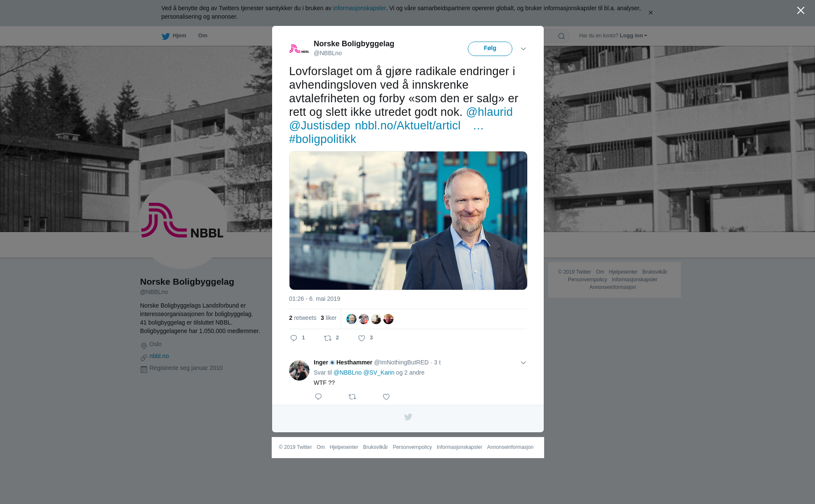Retweet the NBBL tweet with retweet icon
The image size is (815, 504).
point(328,338)
